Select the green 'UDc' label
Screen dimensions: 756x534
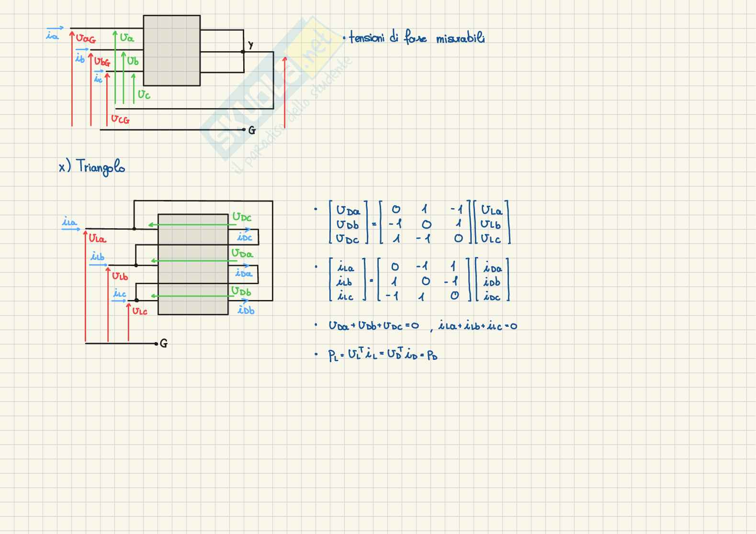[242, 217]
